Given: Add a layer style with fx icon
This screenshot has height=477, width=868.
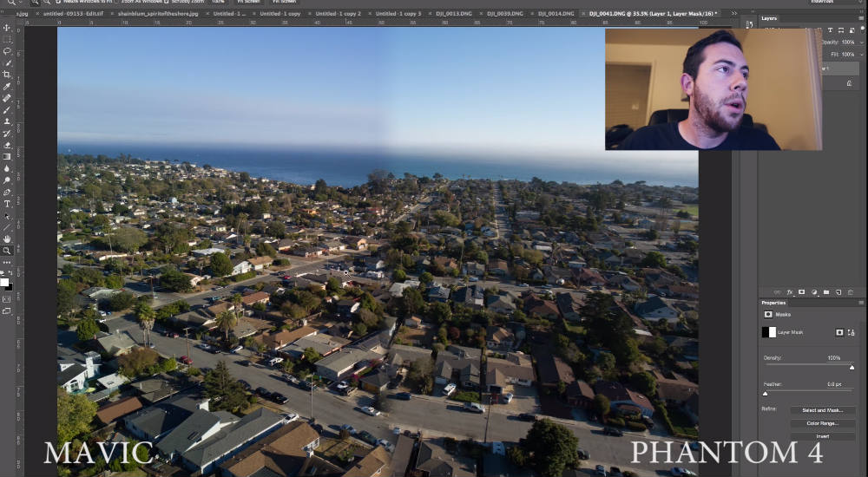Looking at the screenshot, I should coord(789,292).
